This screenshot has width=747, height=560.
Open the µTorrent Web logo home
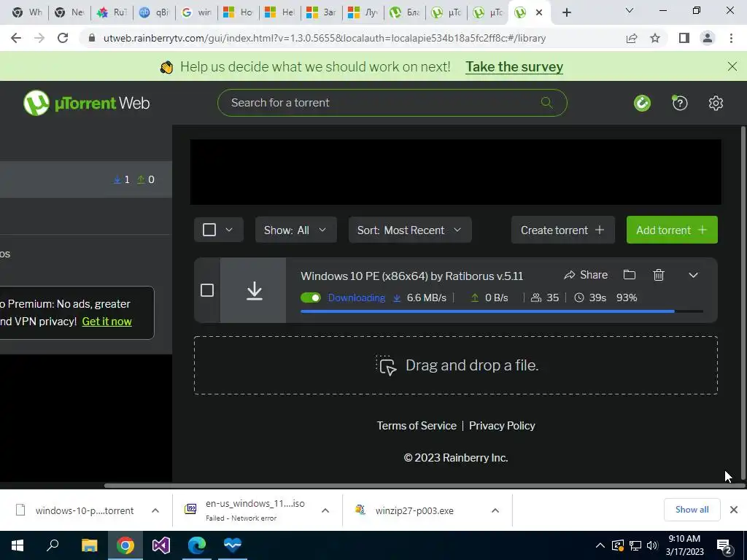(87, 103)
